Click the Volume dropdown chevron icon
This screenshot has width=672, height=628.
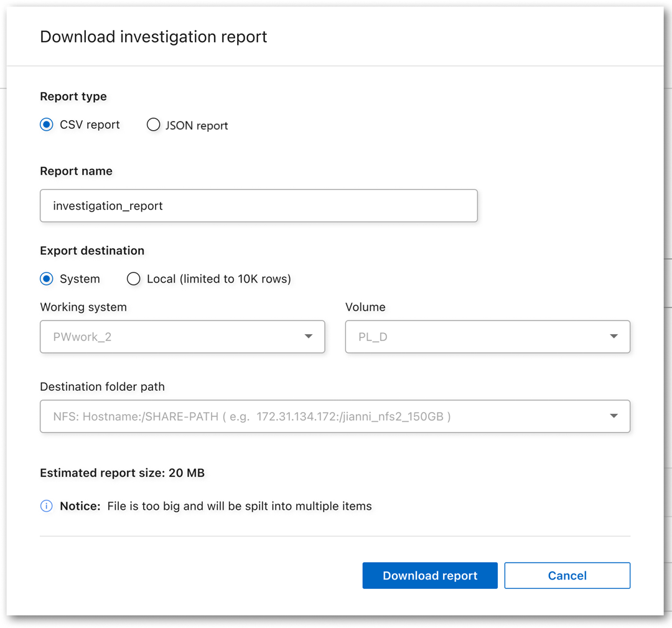click(614, 336)
